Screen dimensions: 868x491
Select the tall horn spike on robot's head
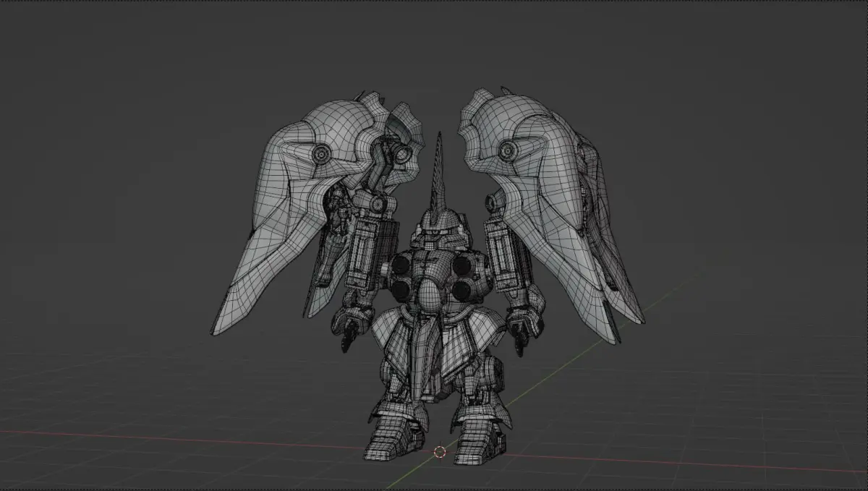click(x=438, y=174)
